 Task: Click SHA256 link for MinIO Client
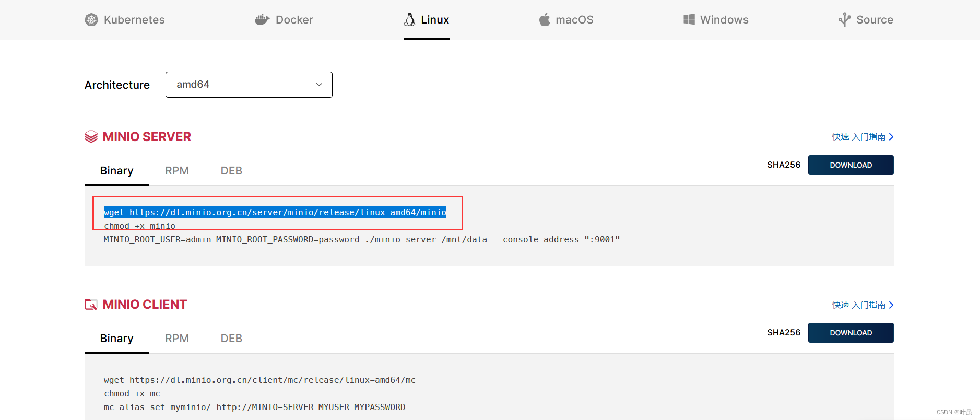[784, 333]
